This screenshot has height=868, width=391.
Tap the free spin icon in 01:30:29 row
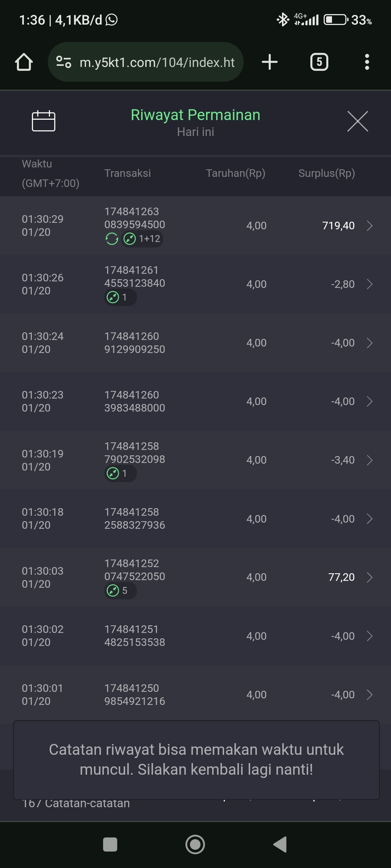[x=112, y=239]
